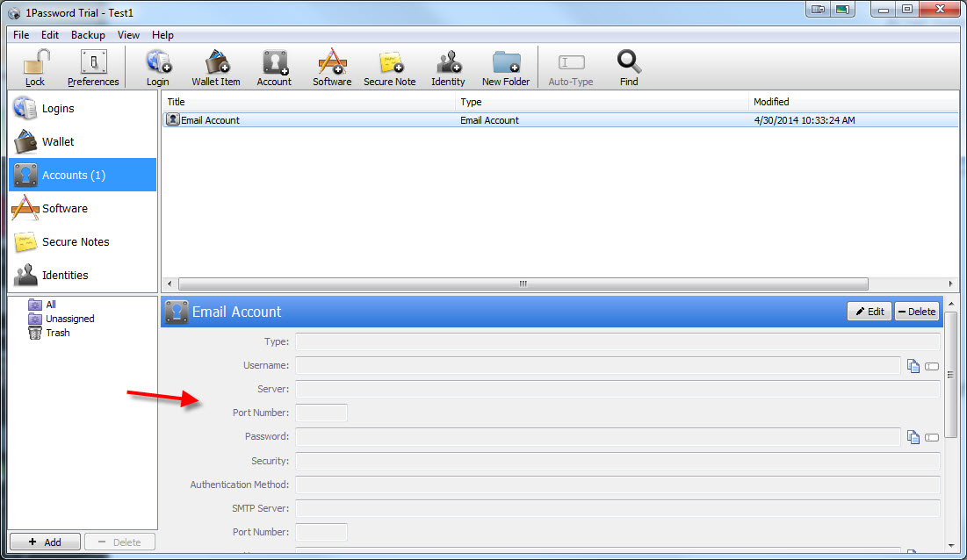
Task: Create a new Software license entry
Action: [x=332, y=68]
